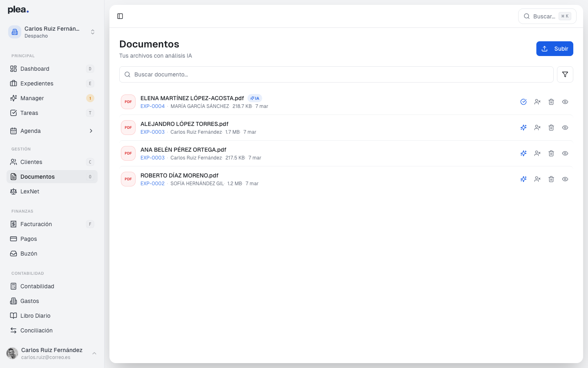This screenshot has height=368, width=588.
Task: Preview ROBERTO DÍAZ MORENO.pdf with eye icon
Action: point(565,179)
